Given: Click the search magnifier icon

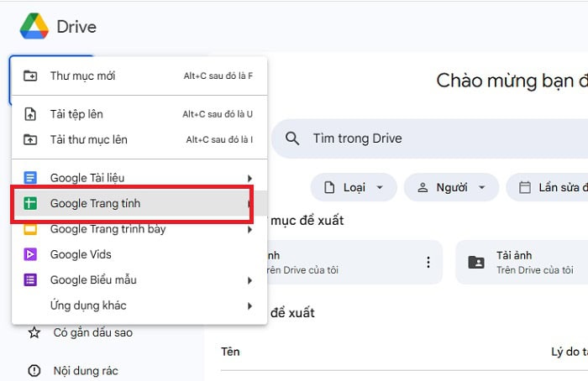Looking at the screenshot, I should 292,138.
